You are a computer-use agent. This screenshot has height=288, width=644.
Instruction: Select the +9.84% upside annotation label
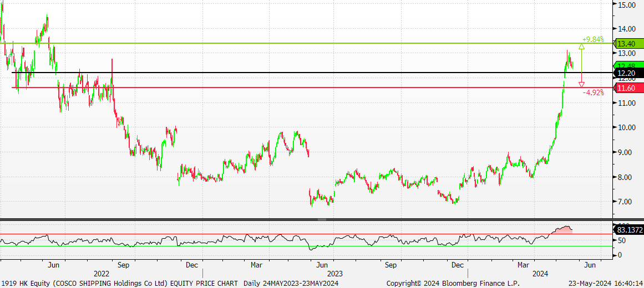click(x=593, y=39)
